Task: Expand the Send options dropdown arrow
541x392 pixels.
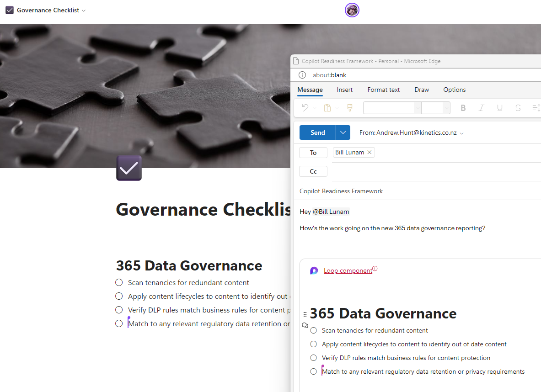Action: pos(343,132)
